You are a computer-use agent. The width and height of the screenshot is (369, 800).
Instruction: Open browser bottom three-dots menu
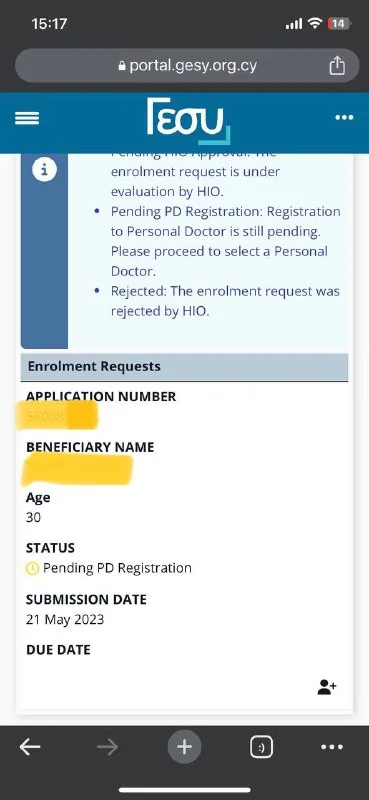[x=332, y=747]
